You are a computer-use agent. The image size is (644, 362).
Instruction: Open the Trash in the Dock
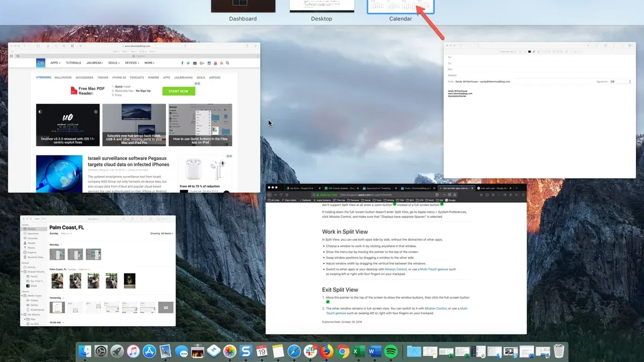click(559, 351)
